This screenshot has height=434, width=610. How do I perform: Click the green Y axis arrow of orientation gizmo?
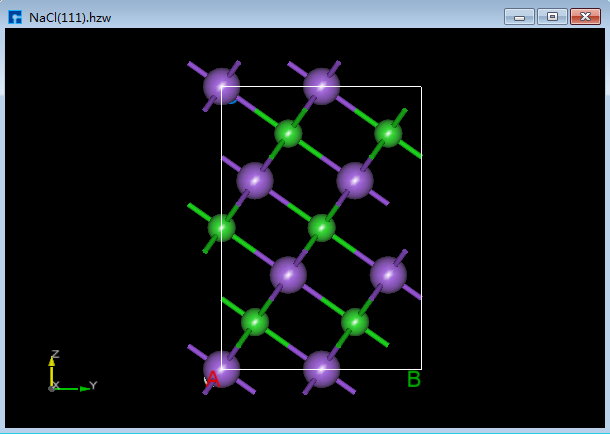72,388
